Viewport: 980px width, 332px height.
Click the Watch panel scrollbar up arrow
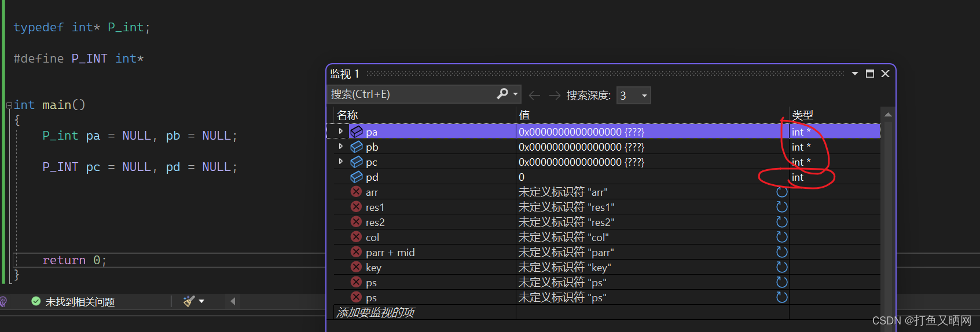click(888, 115)
